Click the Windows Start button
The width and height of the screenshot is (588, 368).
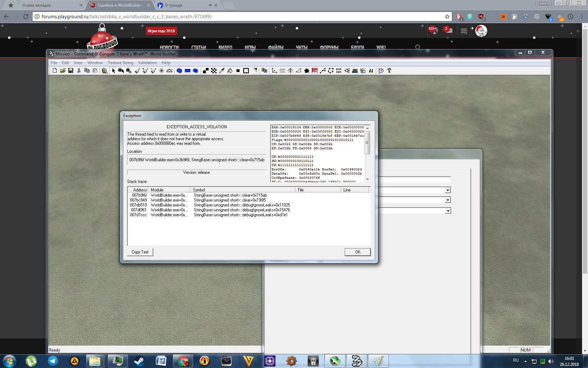[x=9, y=361]
